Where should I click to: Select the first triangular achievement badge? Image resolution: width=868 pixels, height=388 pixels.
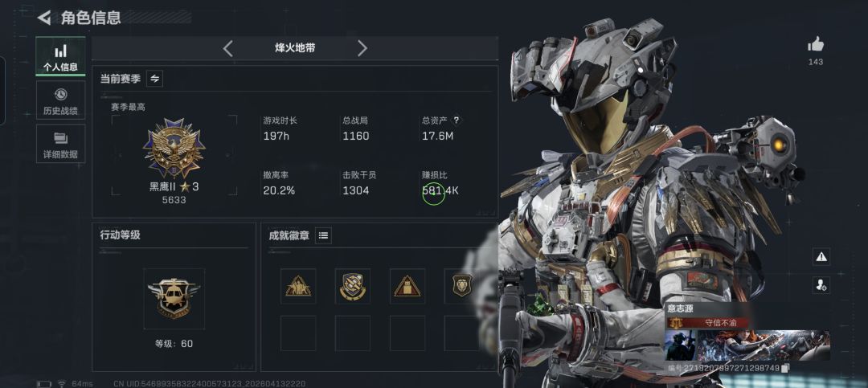298,286
